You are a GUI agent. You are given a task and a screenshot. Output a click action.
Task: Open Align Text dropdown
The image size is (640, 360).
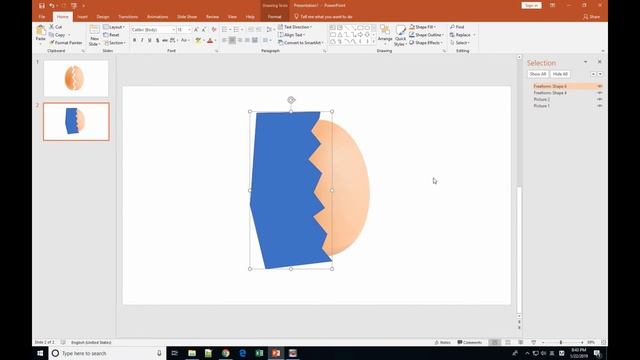tap(291, 35)
